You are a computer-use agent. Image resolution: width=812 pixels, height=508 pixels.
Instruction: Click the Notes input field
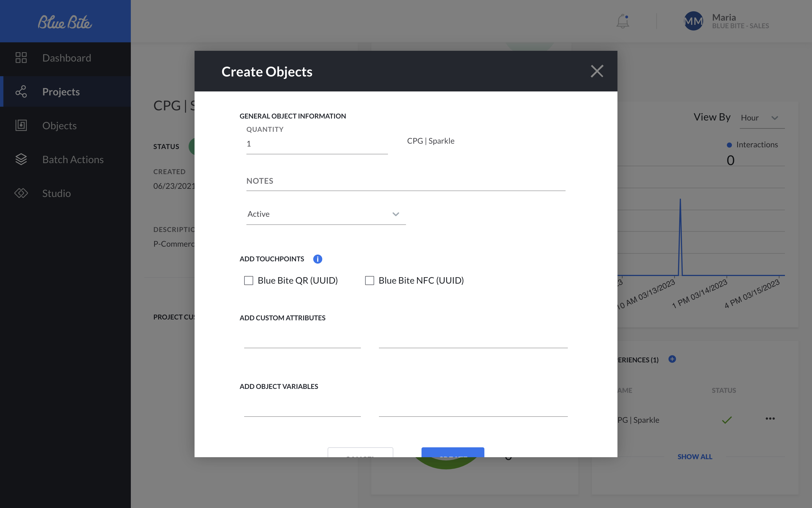pos(406,181)
